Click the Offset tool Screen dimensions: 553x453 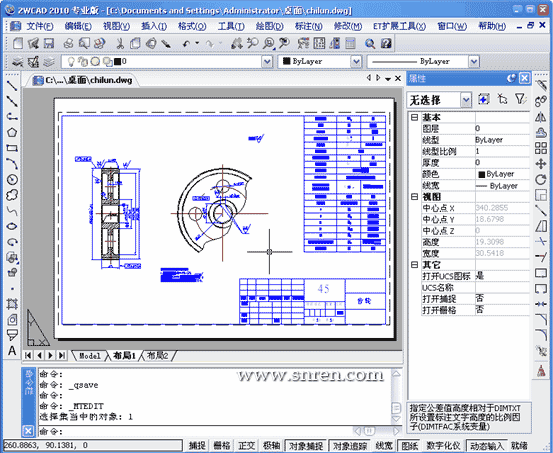[x=541, y=132]
